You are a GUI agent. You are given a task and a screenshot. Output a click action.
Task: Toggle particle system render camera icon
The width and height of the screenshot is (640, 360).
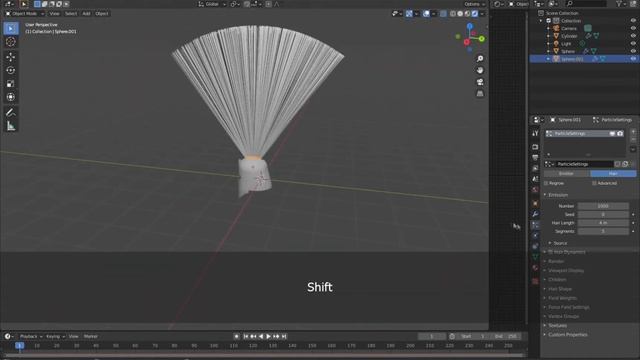click(x=620, y=133)
